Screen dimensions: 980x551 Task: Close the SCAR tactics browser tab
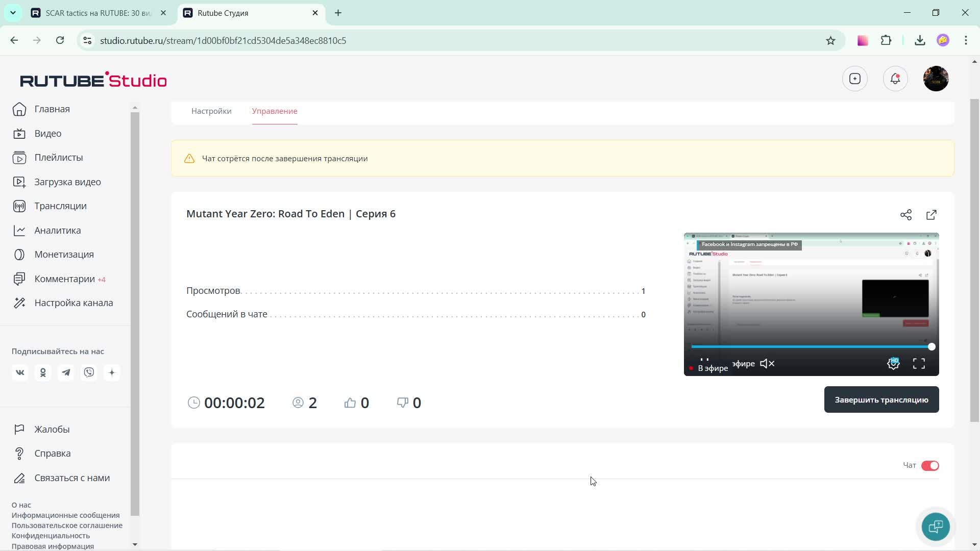click(x=163, y=13)
